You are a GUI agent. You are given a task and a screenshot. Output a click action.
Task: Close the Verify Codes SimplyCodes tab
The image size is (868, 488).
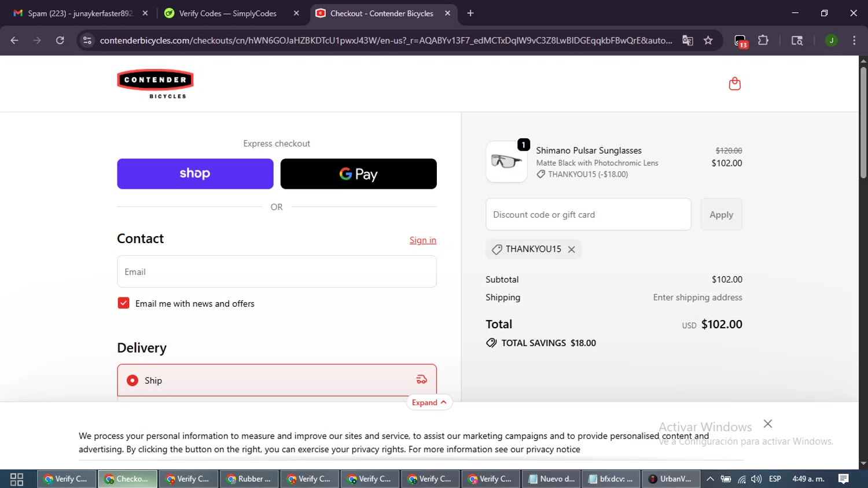click(x=296, y=13)
